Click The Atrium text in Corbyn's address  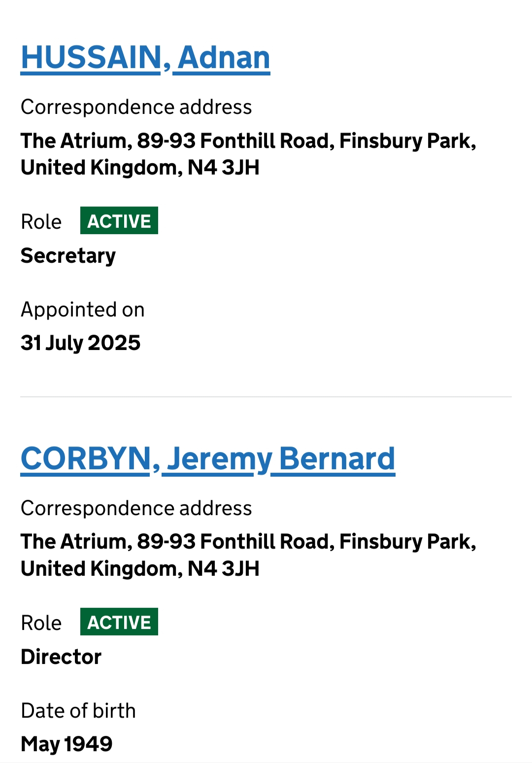[76, 542]
